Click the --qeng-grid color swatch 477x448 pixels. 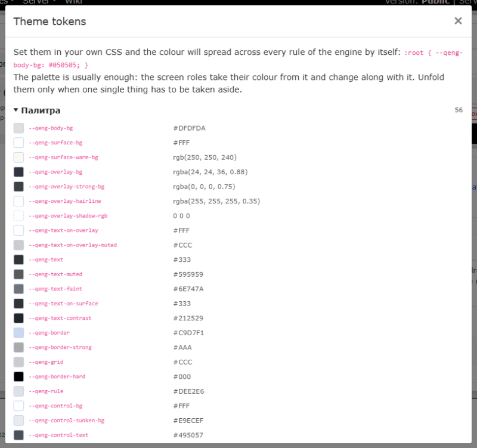(x=18, y=362)
